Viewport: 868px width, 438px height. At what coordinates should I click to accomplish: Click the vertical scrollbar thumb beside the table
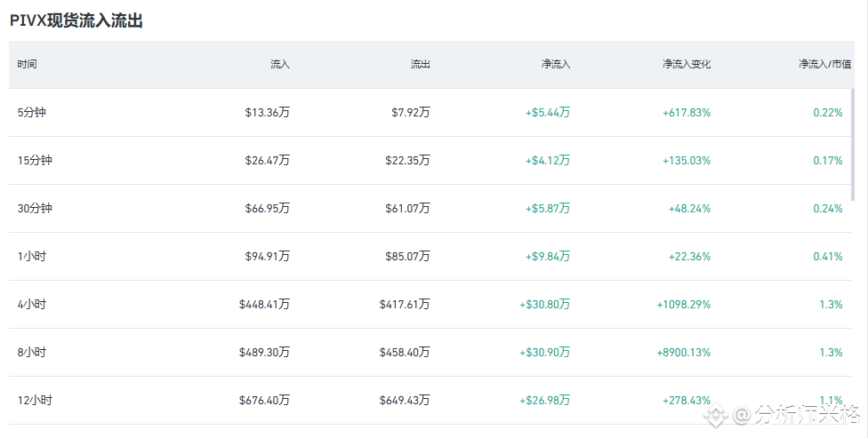pos(854,145)
